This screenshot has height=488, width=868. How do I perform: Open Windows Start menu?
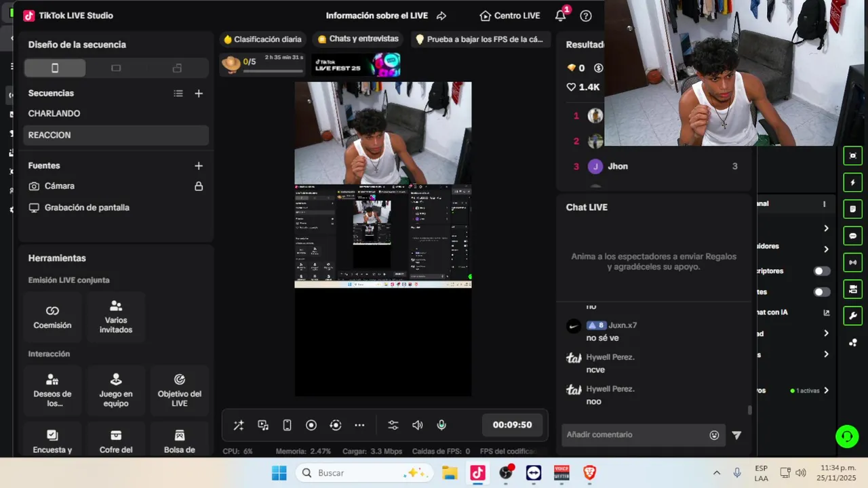(279, 473)
